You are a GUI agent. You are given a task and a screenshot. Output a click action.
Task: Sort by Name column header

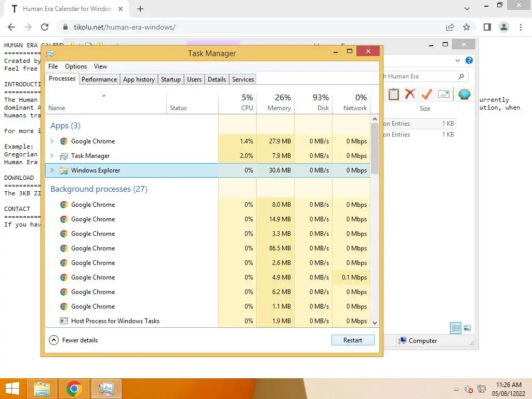pos(106,102)
